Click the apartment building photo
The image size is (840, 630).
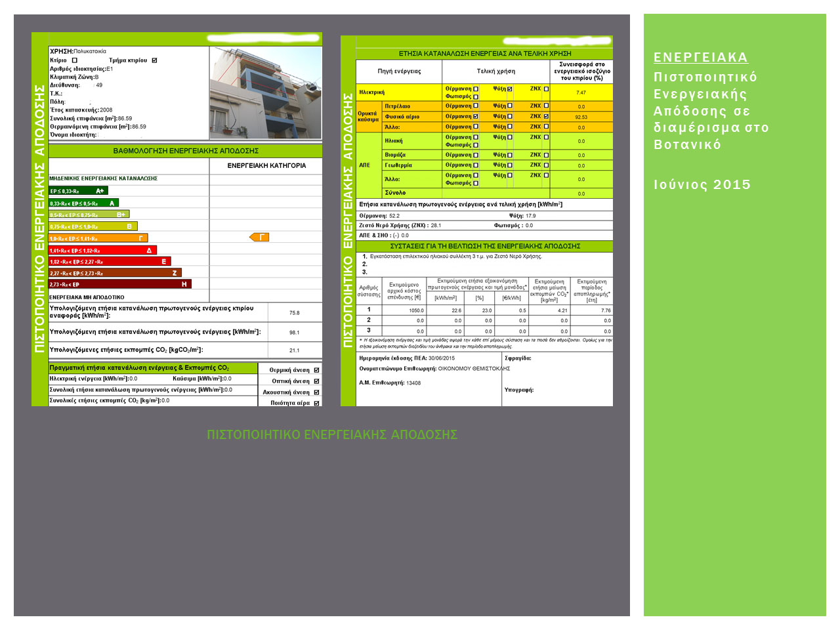[x=266, y=93]
